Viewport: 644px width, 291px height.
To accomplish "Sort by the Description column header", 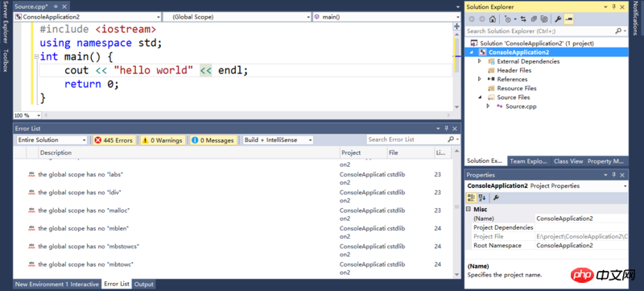I will click(x=189, y=153).
